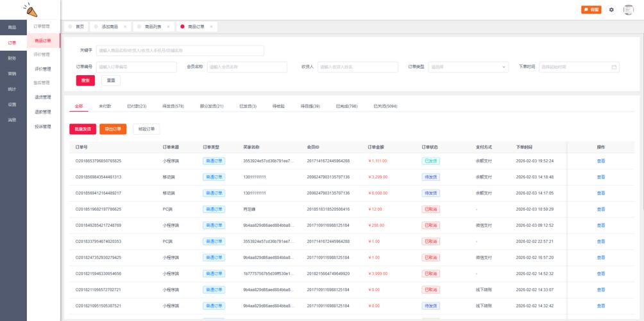Focus the 关键字 keyword input field
The width and height of the screenshot is (644, 321).
point(180,51)
